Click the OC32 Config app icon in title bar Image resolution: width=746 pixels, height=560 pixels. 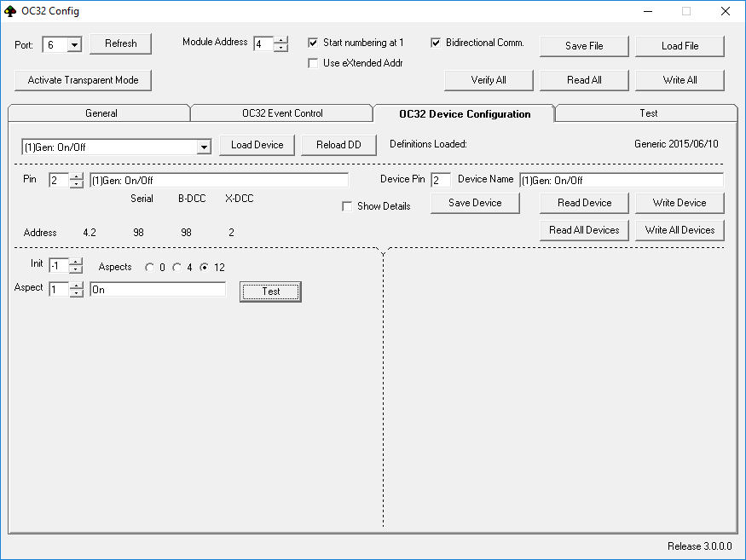[10, 11]
